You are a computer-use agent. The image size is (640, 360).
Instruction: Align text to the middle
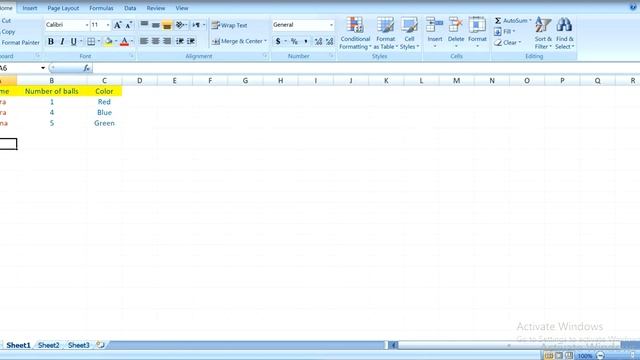pyautogui.click(x=156, y=25)
